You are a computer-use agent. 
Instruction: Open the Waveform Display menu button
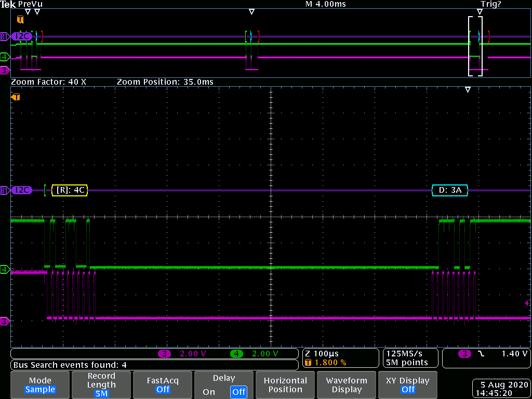click(347, 385)
